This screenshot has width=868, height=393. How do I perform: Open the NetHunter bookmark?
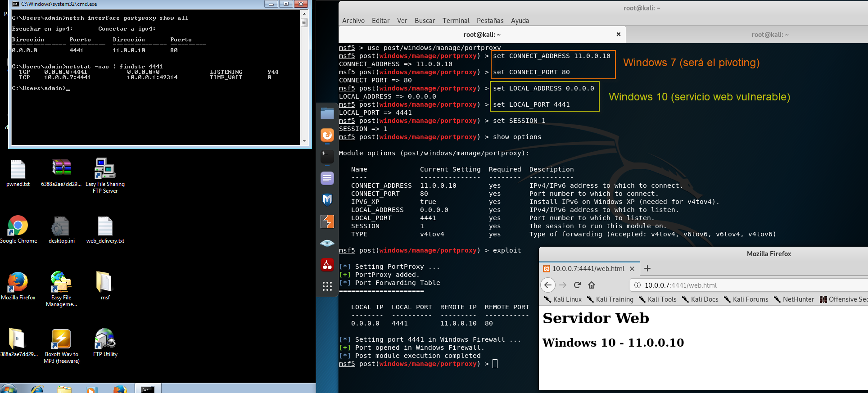794,299
